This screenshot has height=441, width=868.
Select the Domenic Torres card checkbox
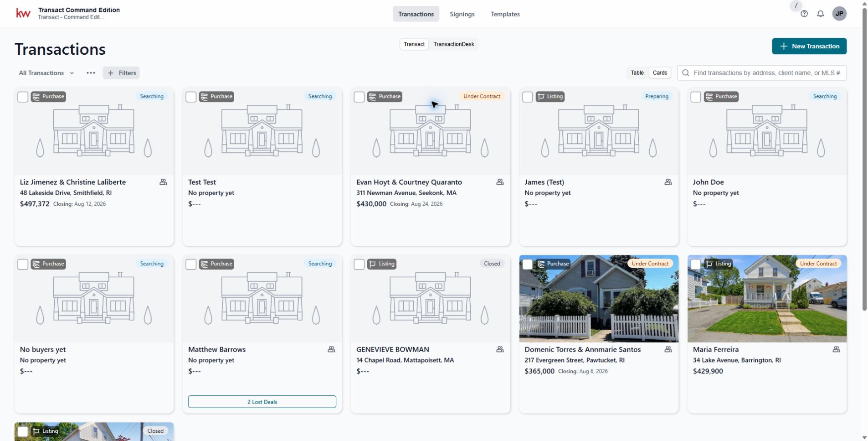coord(528,265)
